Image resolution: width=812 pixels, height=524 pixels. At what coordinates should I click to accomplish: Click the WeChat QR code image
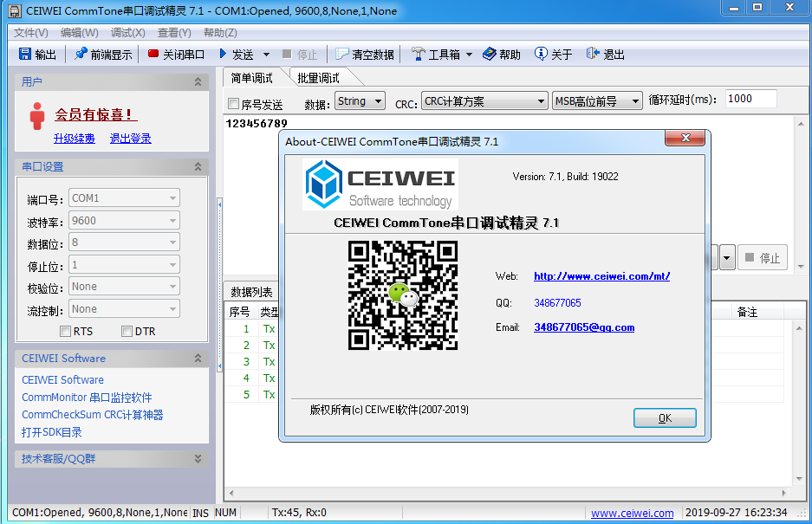click(x=403, y=295)
